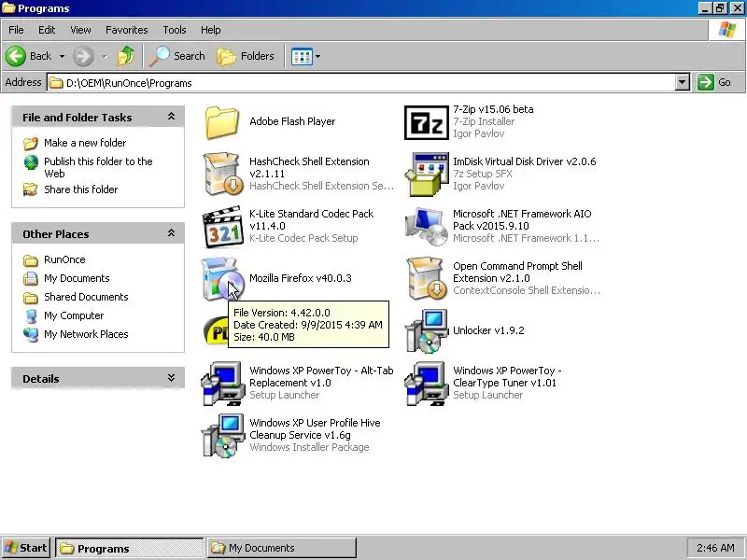Image resolution: width=747 pixels, height=560 pixels.
Task: Select the ImDisk Virtual Disk Driver icon
Action: pos(427,175)
